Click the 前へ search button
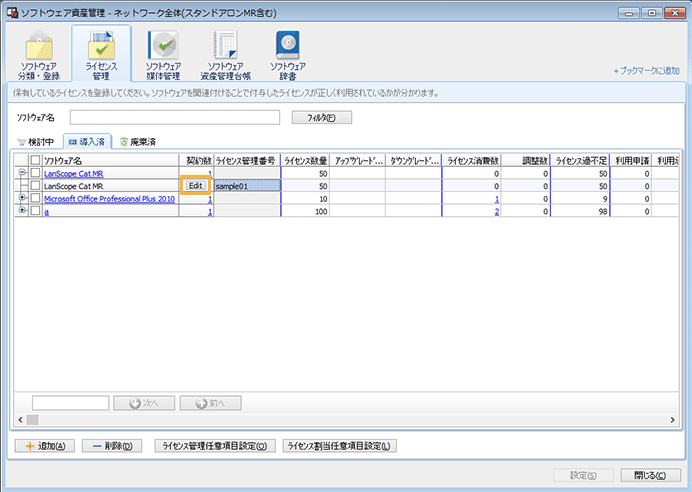Screen dimensions: 692x492 211,403
